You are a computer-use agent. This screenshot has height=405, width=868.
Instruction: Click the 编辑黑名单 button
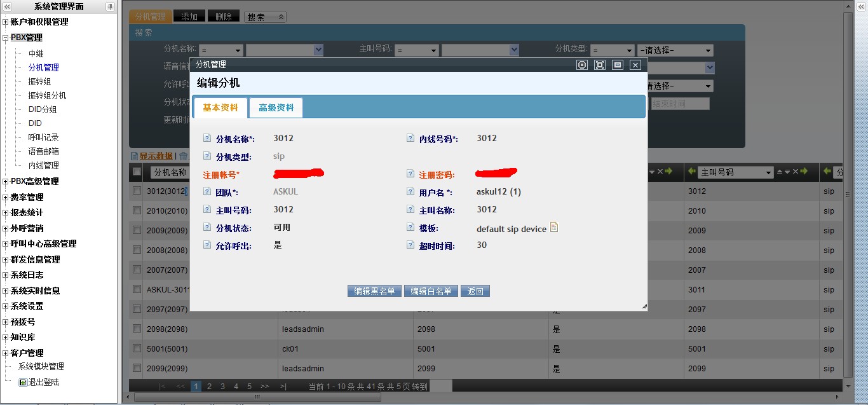[x=374, y=291]
